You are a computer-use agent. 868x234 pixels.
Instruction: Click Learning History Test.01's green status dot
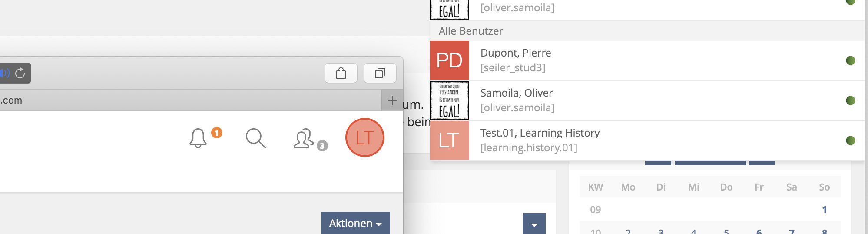point(851,140)
